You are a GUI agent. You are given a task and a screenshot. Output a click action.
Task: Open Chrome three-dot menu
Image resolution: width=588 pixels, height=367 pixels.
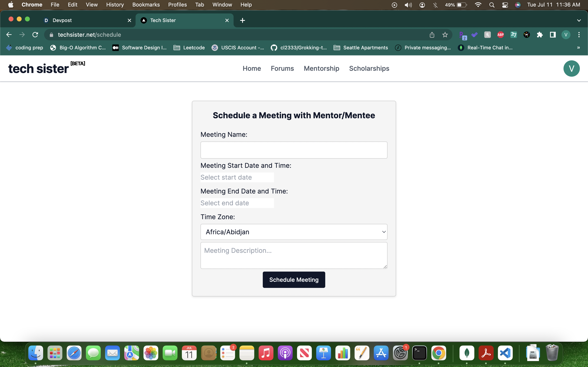(579, 35)
